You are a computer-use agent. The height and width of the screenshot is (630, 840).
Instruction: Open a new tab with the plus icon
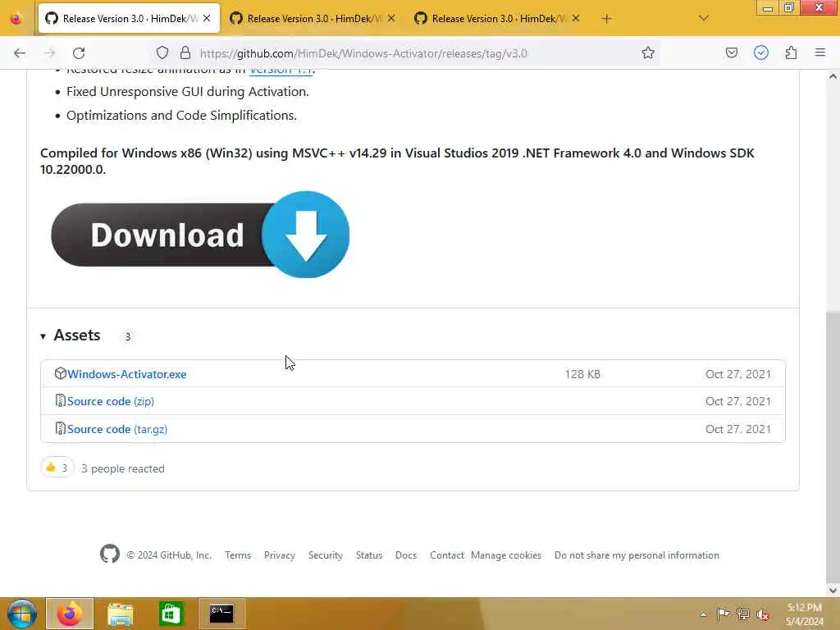(x=606, y=19)
